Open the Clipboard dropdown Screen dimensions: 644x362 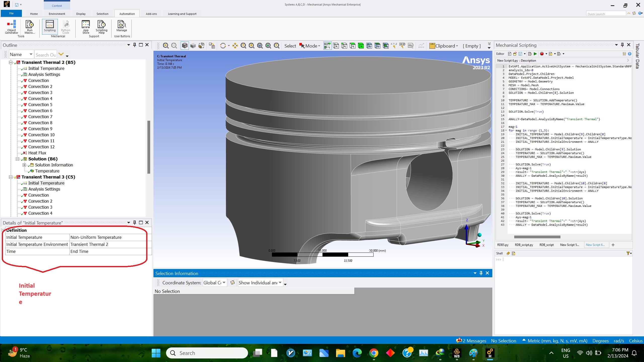[x=444, y=46]
